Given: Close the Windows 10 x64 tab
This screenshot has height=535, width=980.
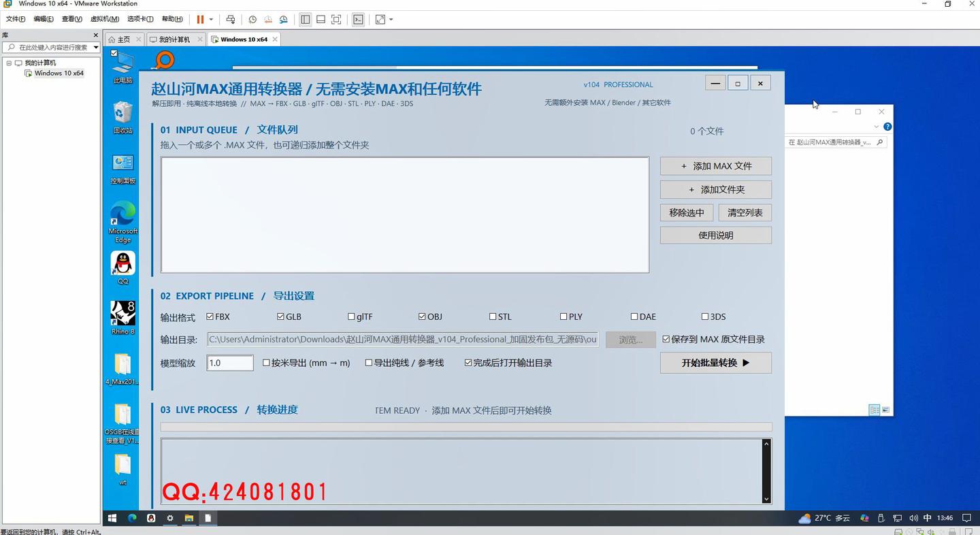Looking at the screenshot, I should 275,39.
